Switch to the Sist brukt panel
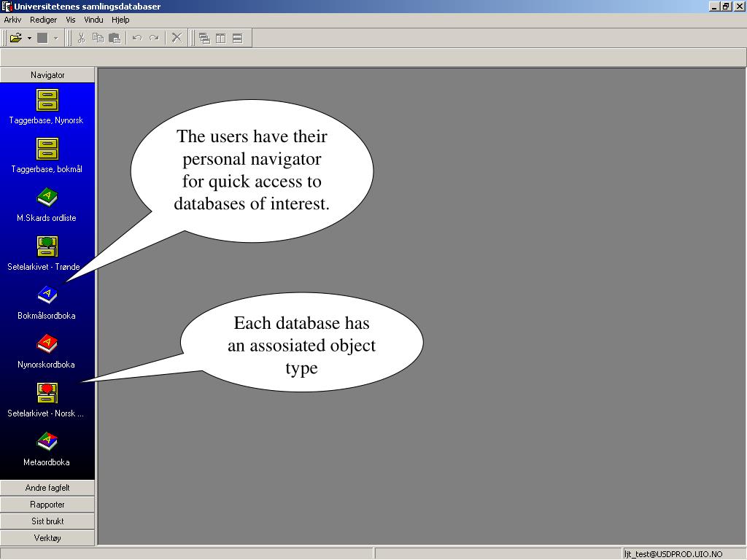This screenshot has height=560, width=747. [x=47, y=521]
